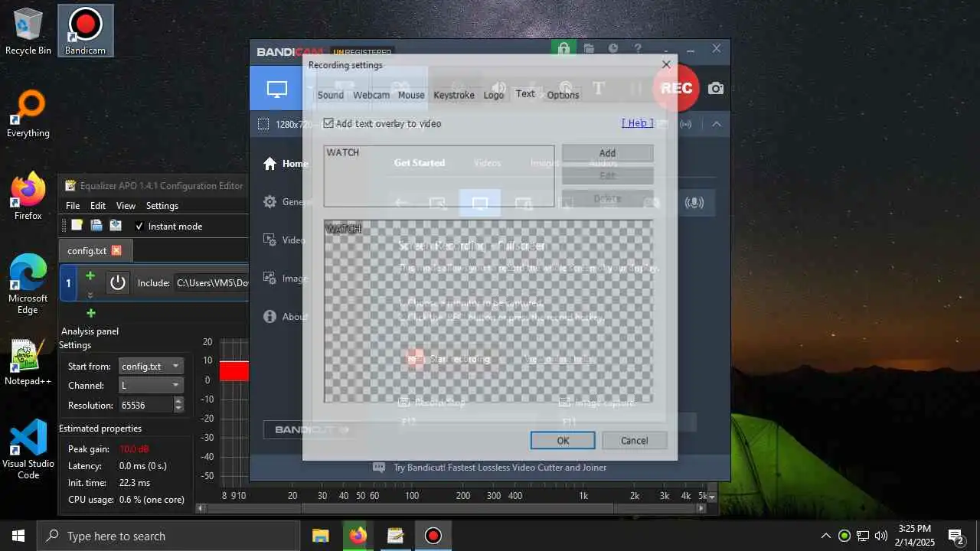
Task: Click the Bandicam rectangle area selection icon
Action: (263, 124)
